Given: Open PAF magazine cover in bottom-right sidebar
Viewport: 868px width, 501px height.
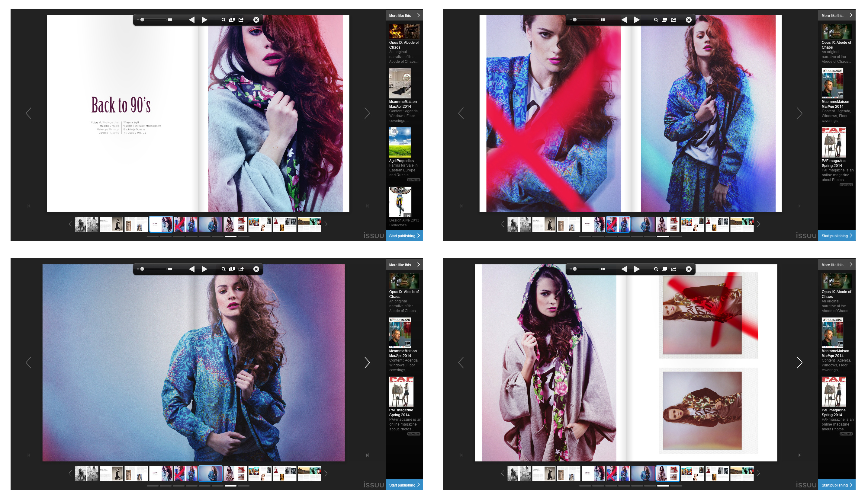Looking at the screenshot, I should [834, 391].
